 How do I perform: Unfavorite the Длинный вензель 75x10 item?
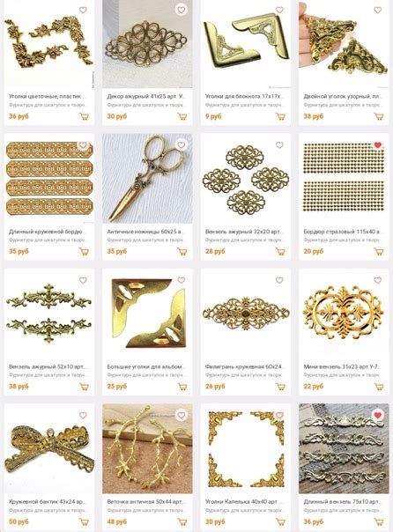378,415
